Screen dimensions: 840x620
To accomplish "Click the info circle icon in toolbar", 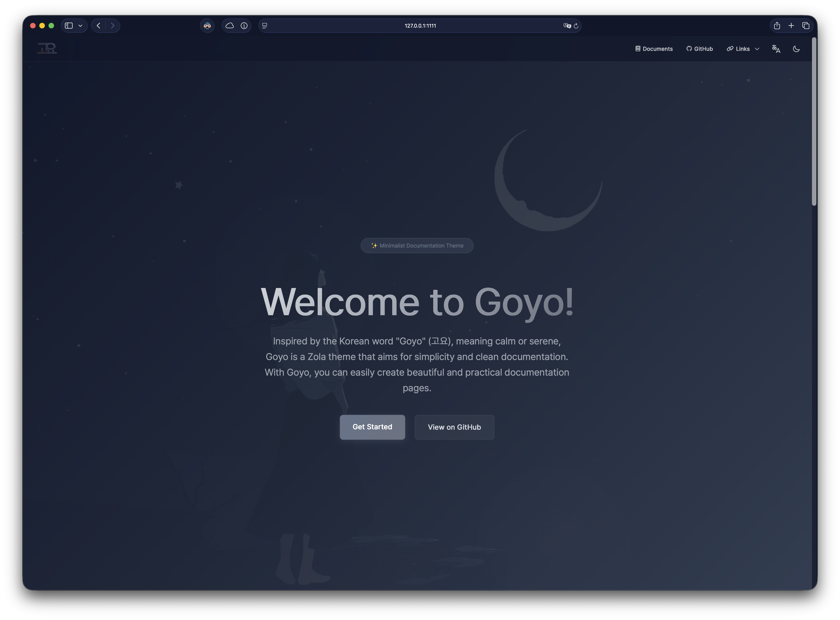I will (244, 26).
